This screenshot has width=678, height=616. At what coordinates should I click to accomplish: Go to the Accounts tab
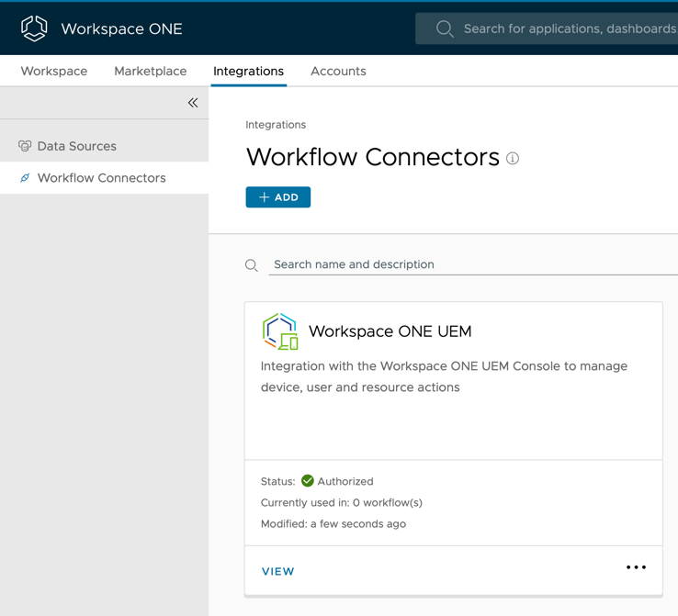click(x=338, y=71)
